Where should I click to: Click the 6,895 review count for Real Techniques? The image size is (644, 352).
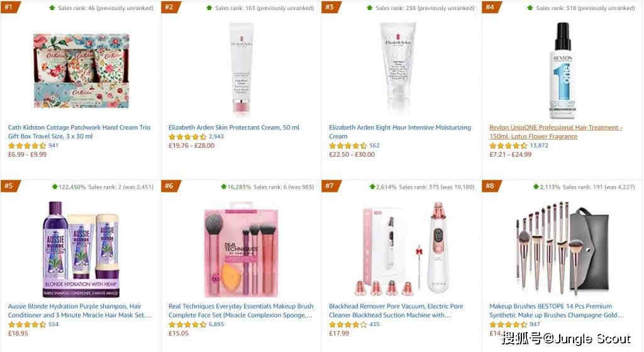[216, 324]
